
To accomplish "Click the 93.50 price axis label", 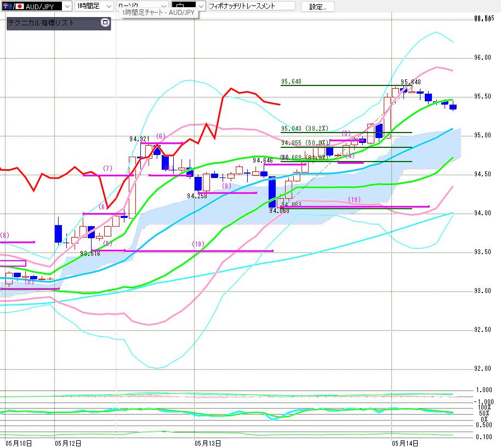I will pos(482,252).
